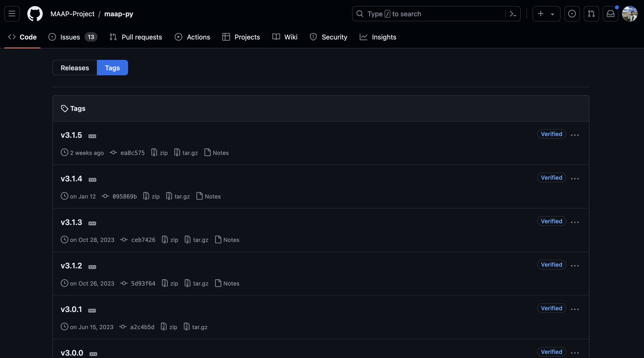Download tar.gz for v3.1.2

point(197,283)
